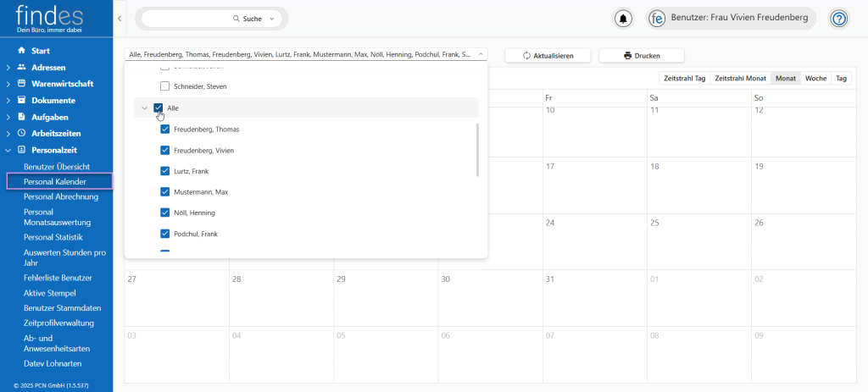Click the Drucken button
Screen dimensions: 868x392
pos(641,55)
